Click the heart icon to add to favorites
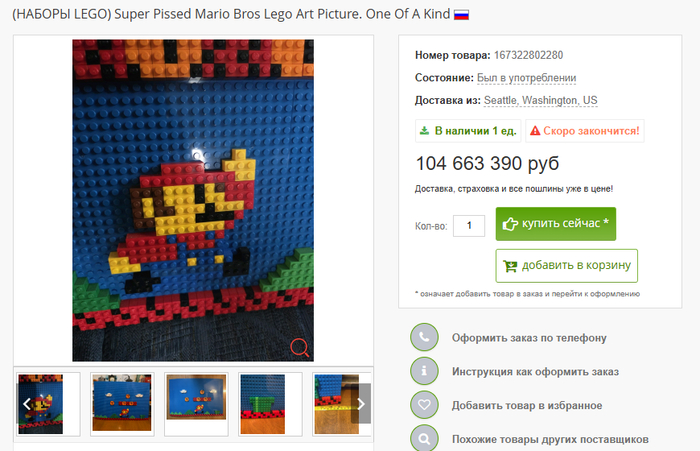The width and height of the screenshot is (700, 451). point(424,405)
